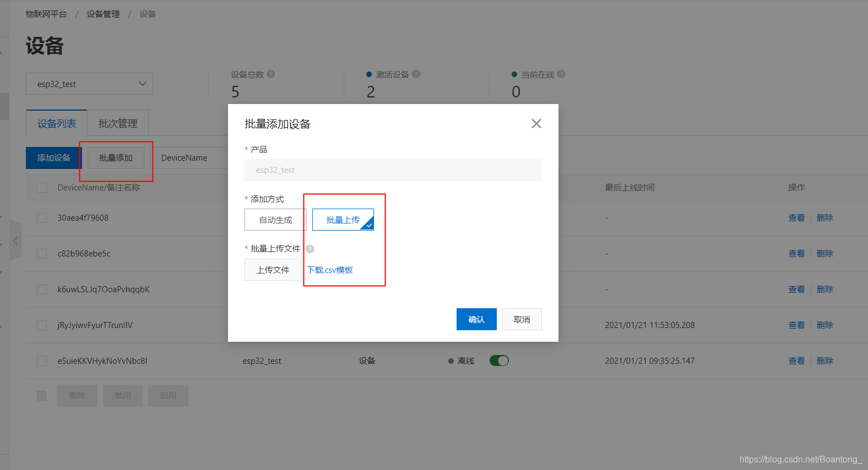
Task: Click 删除 for device jRyJyiwvFyurTTrunIIV
Action: [824, 325]
